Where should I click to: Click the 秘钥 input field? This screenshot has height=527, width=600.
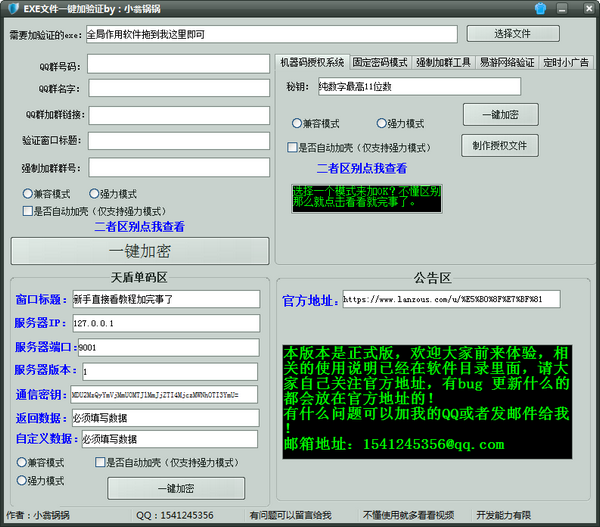pyautogui.click(x=419, y=86)
